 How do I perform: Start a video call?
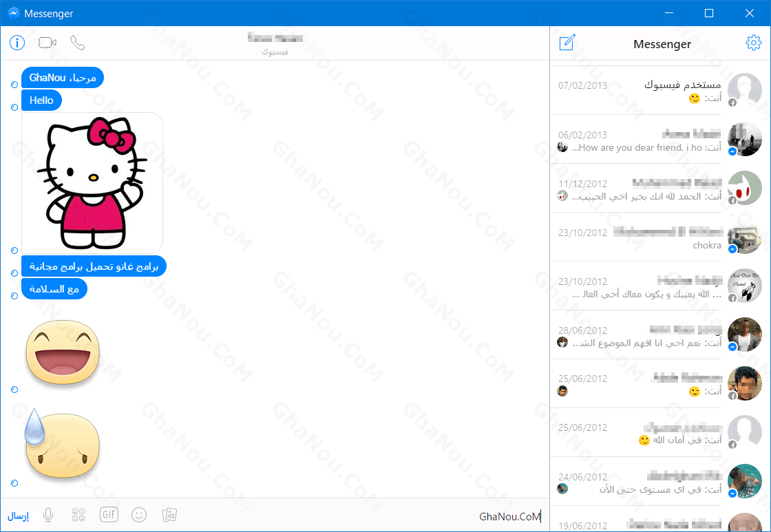point(47,43)
